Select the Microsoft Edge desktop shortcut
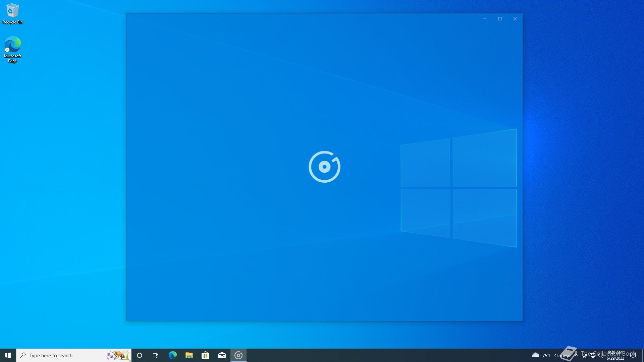Viewport: 644px width, 362px height. point(13,50)
